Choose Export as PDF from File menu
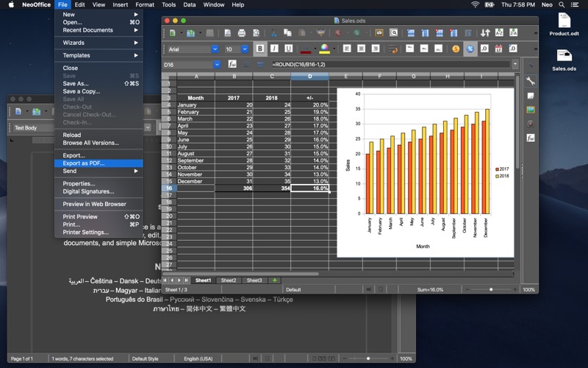This screenshot has height=368, width=588. 83,163
